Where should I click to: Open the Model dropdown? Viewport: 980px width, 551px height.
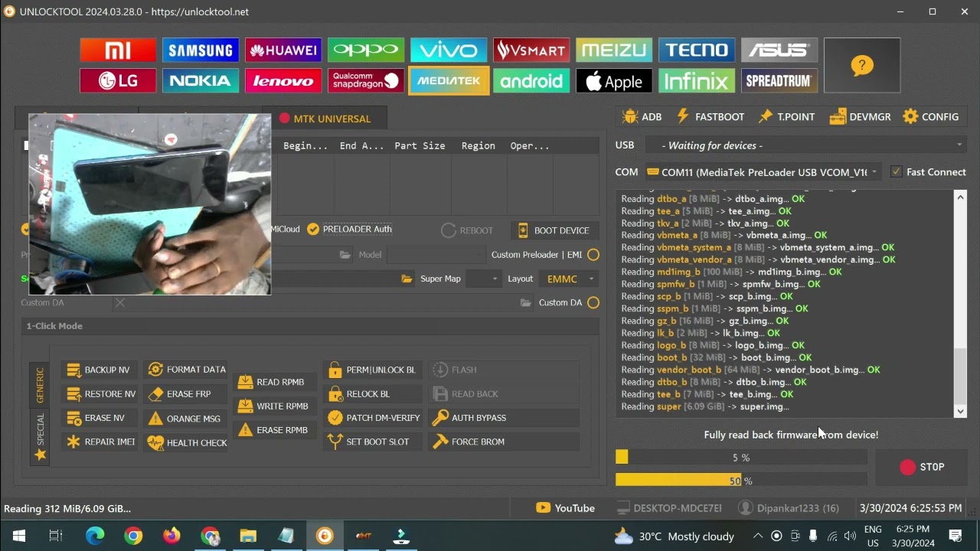(436, 255)
